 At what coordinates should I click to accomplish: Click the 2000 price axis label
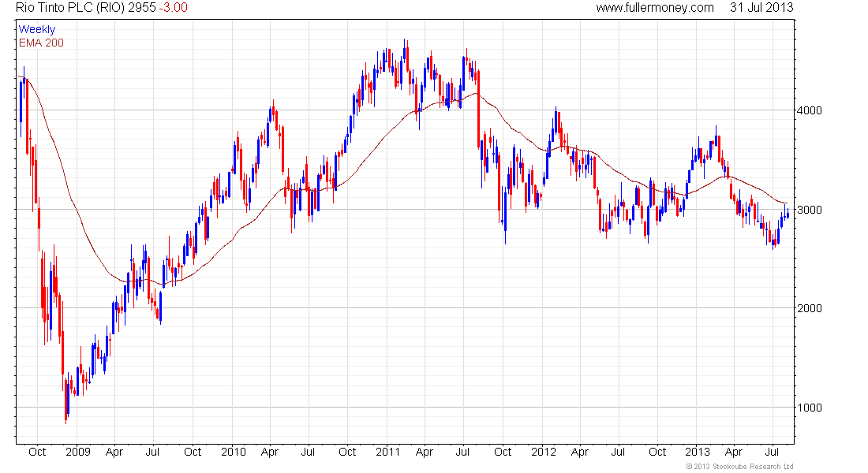(810, 309)
